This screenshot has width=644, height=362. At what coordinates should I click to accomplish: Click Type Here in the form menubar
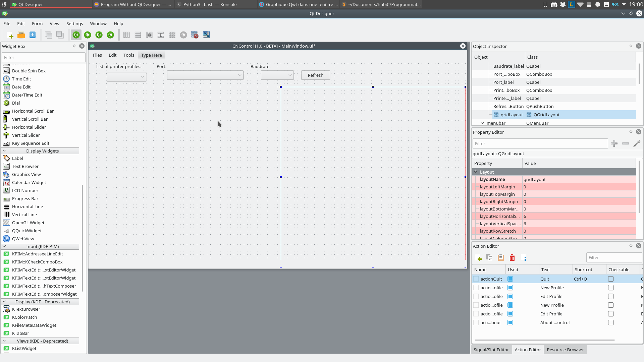pos(152,55)
